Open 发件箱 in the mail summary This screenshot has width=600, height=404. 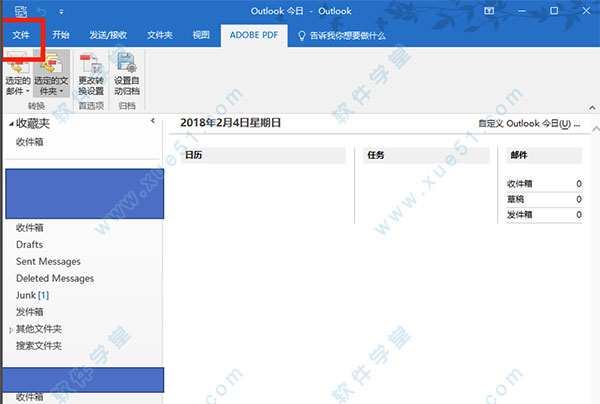click(519, 215)
